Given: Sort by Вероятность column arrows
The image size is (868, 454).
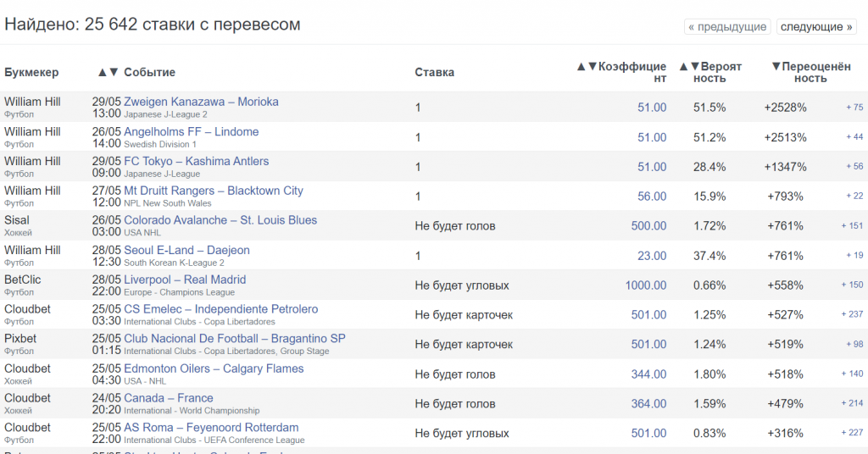Looking at the screenshot, I should [x=688, y=66].
